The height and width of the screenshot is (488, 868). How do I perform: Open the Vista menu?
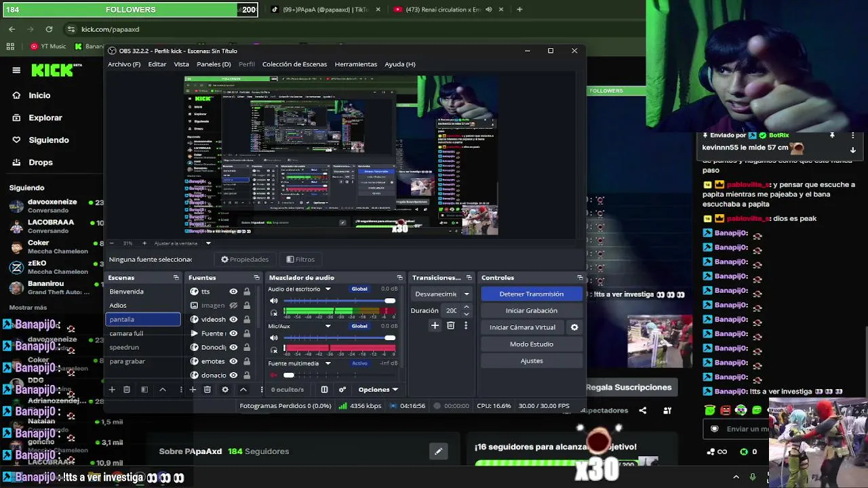tap(181, 64)
